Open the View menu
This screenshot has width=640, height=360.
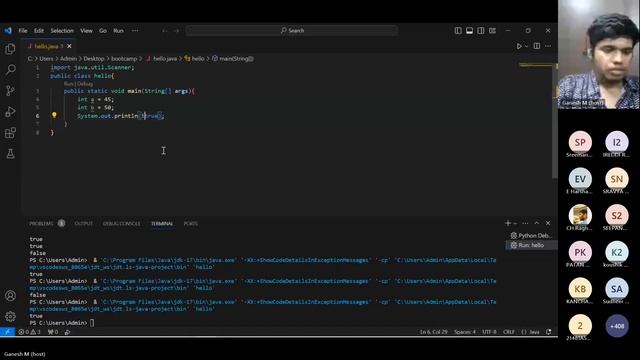(x=86, y=31)
